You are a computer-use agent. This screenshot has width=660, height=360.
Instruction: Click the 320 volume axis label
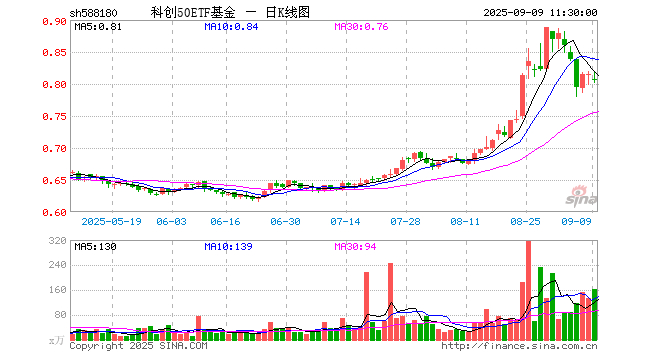click(x=58, y=240)
